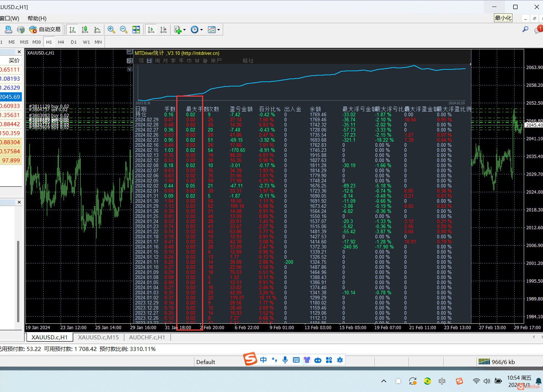The image size is (543, 392).
Task: Open the search magnifier icon
Action: click(x=525, y=29)
